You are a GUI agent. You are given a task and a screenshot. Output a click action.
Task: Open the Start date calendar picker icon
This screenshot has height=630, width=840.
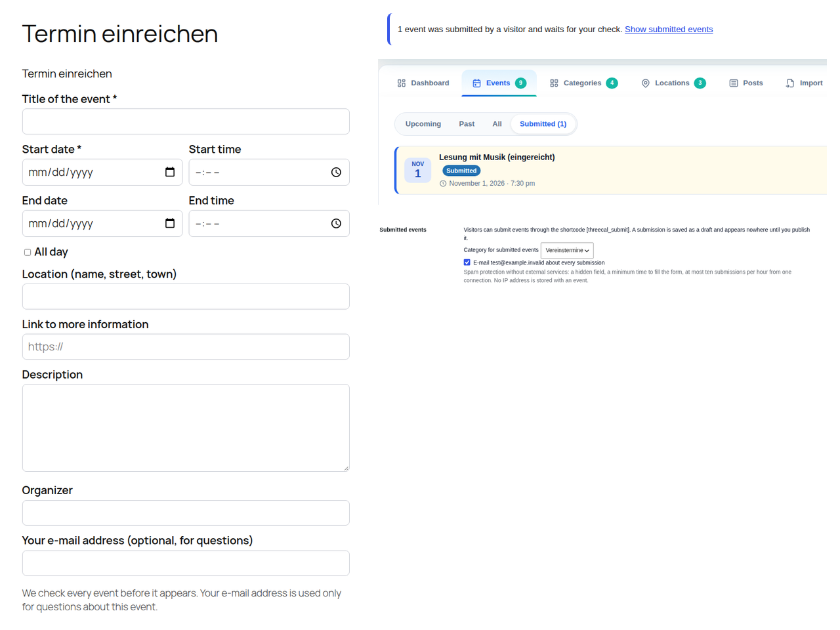170,172
